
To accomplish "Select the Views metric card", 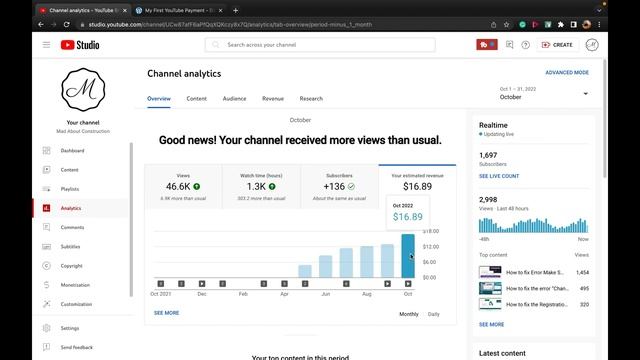I will (x=183, y=187).
